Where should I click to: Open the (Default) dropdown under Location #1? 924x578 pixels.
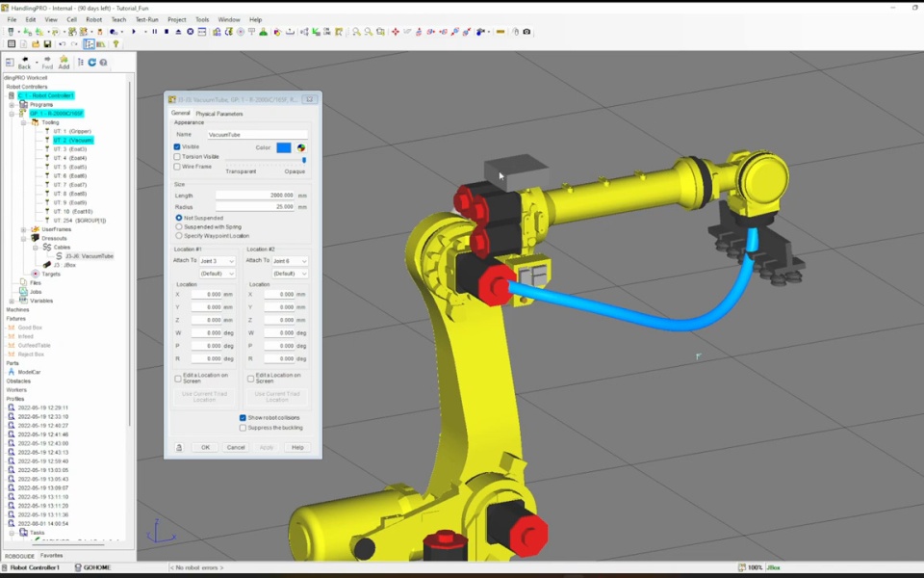pos(216,272)
